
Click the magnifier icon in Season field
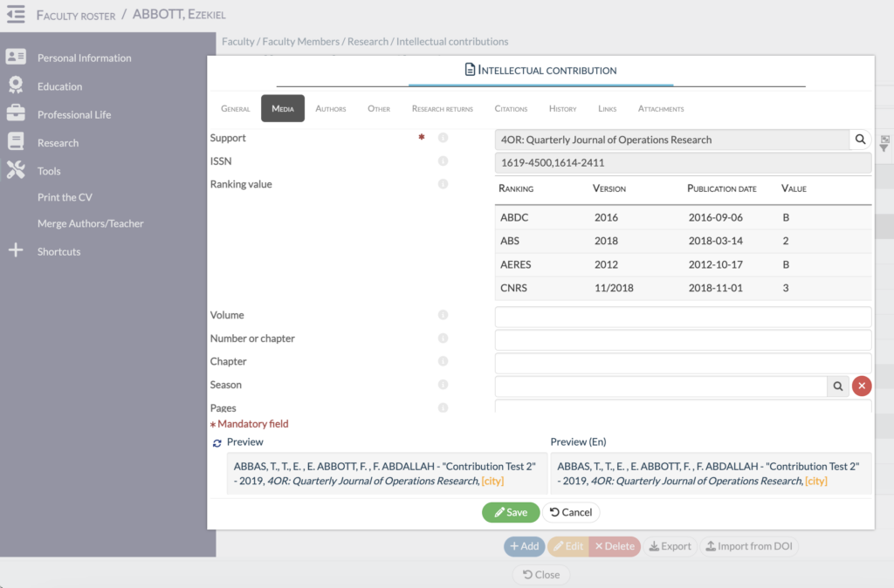click(x=838, y=386)
